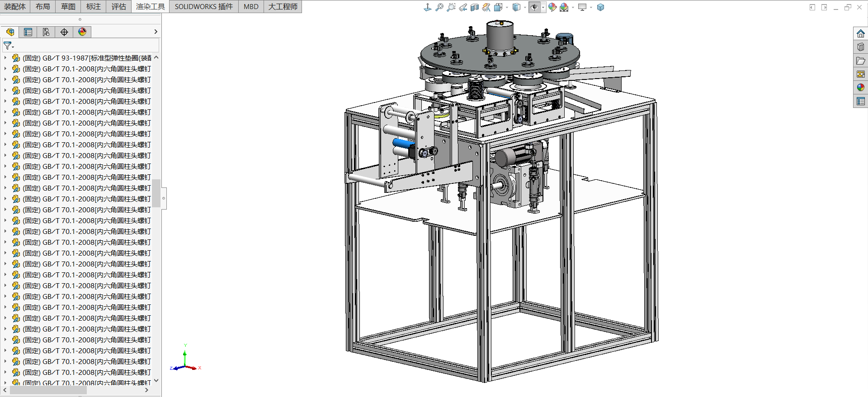Switch to the 标注 tab
The width and height of the screenshot is (868, 397).
tap(94, 6)
